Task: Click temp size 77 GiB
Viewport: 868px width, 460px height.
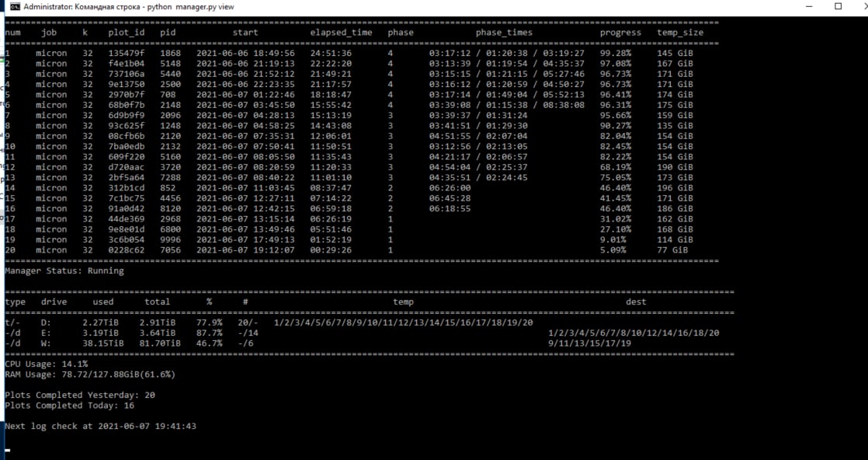Action: point(672,250)
